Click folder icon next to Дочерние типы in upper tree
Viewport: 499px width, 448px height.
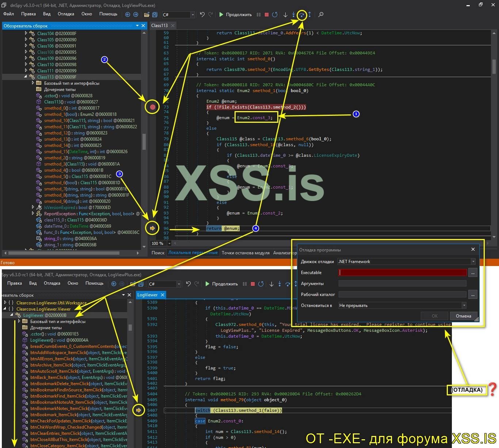point(39,90)
